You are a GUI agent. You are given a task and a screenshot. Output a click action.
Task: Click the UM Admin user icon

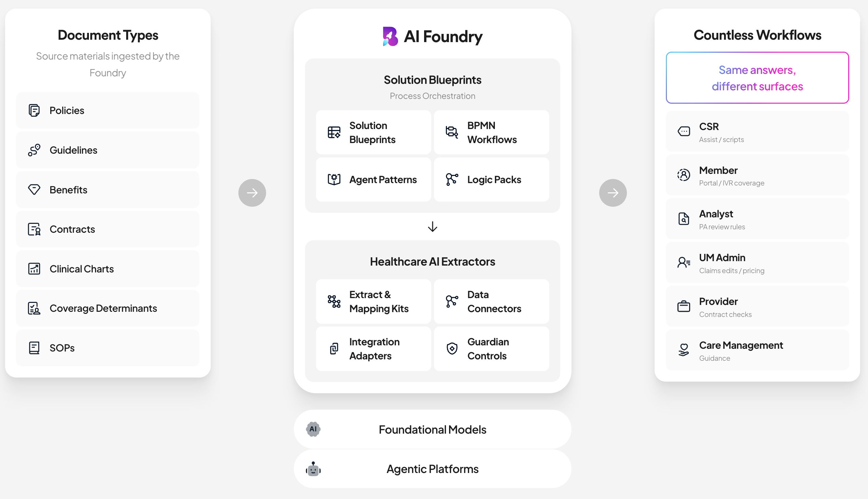pyautogui.click(x=683, y=263)
